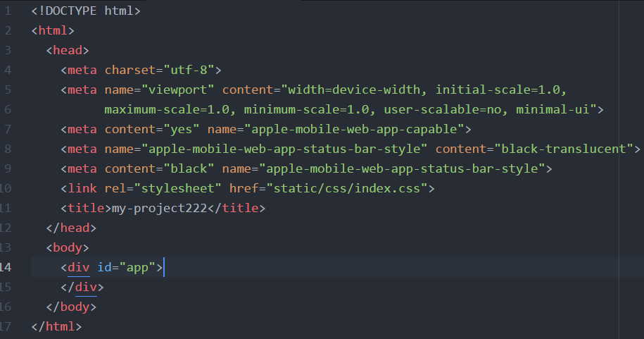Click the content="black" attribute value
The height and width of the screenshot is (339, 644).
coord(189,168)
